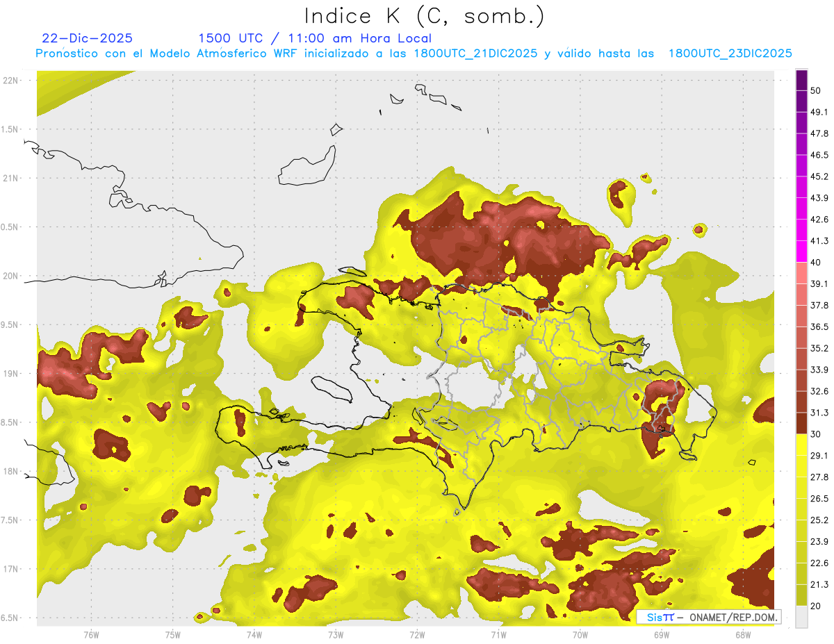834x644 pixels.
Task: Click the colorbar value '25.2'
Action: point(819,520)
